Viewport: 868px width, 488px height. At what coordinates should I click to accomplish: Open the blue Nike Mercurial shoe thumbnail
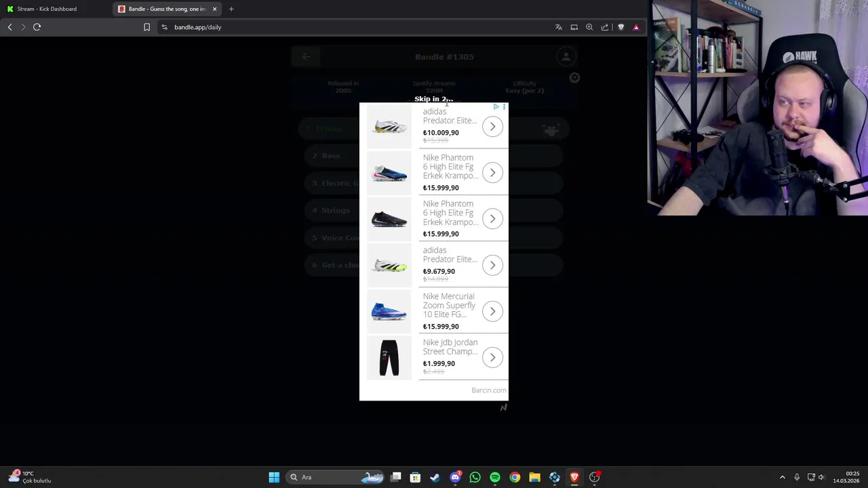pos(389,311)
